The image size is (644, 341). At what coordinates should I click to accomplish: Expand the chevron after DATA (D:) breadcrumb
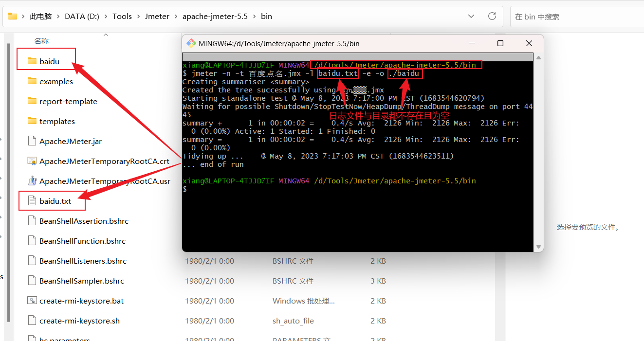[x=106, y=17]
